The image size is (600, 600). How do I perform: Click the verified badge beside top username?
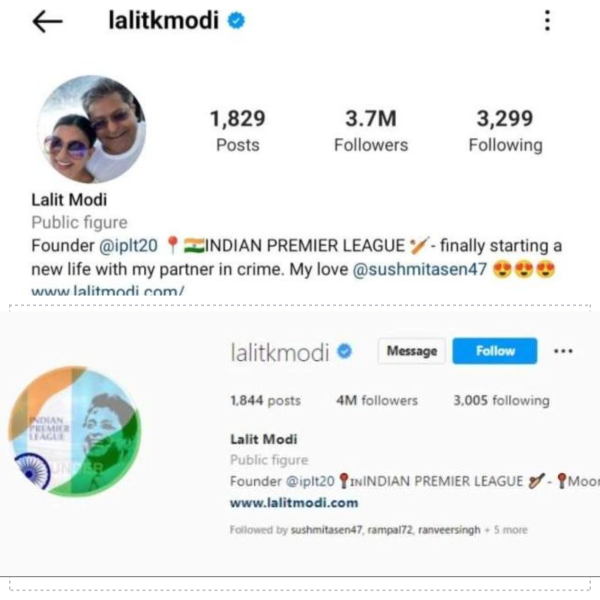[236, 20]
